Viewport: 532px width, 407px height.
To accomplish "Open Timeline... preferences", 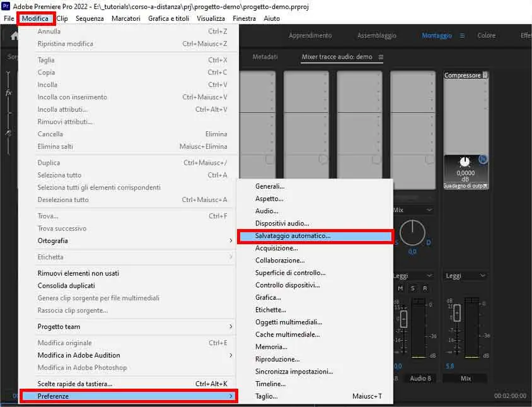I will pyautogui.click(x=315, y=384).
